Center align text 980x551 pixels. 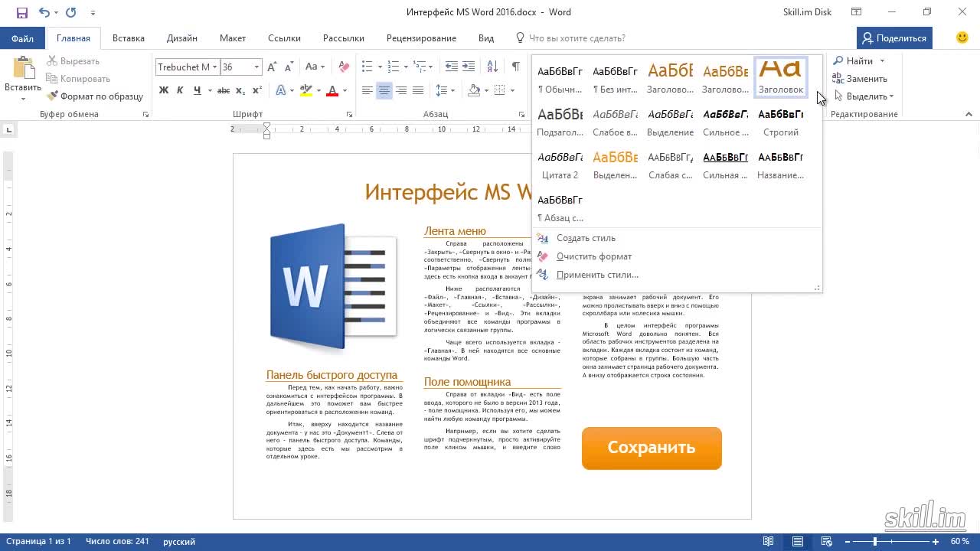tap(384, 90)
